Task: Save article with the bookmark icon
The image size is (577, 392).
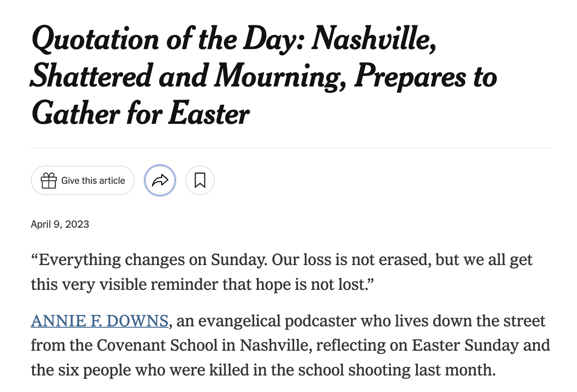Action: [200, 180]
